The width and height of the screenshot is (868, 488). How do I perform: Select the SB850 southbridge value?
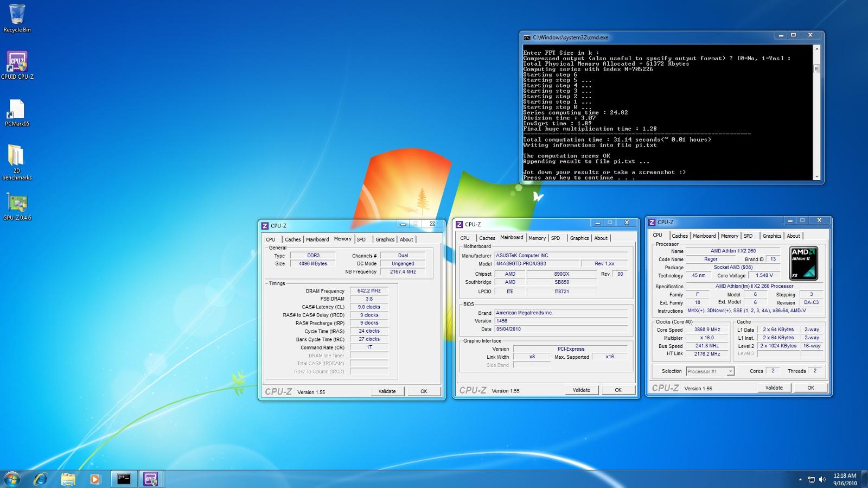(x=561, y=282)
